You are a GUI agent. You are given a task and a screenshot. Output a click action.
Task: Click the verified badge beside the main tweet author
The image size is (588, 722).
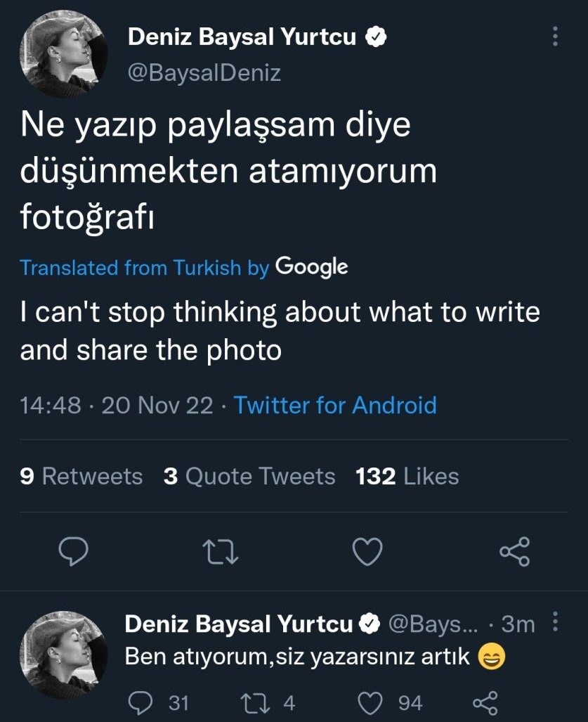[377, 37]
